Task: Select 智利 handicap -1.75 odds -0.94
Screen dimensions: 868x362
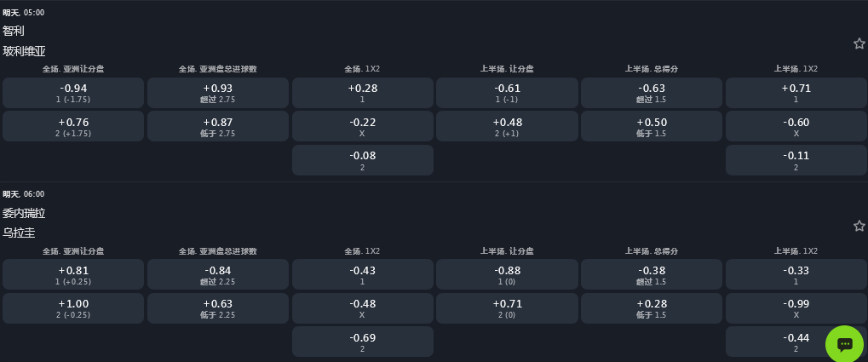Action: point(73,92)
